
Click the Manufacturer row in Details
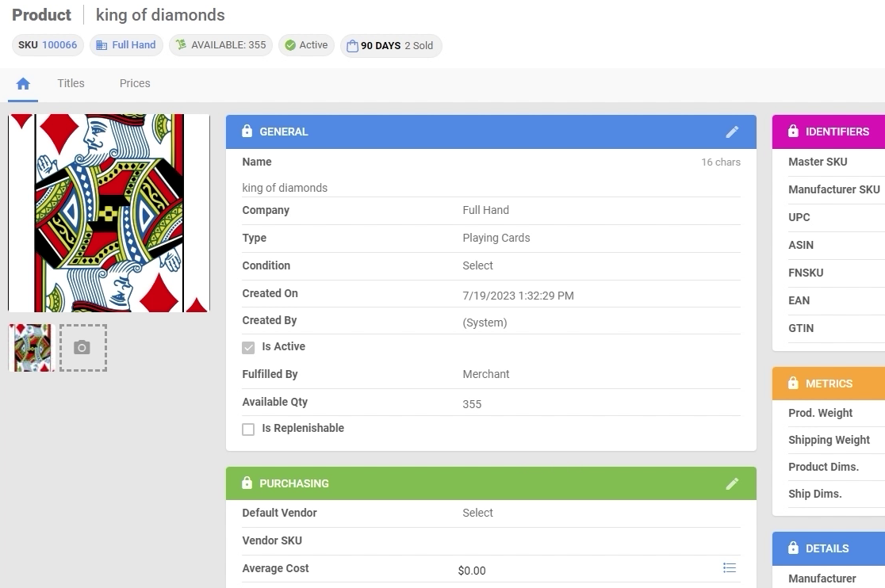point(837,578)
